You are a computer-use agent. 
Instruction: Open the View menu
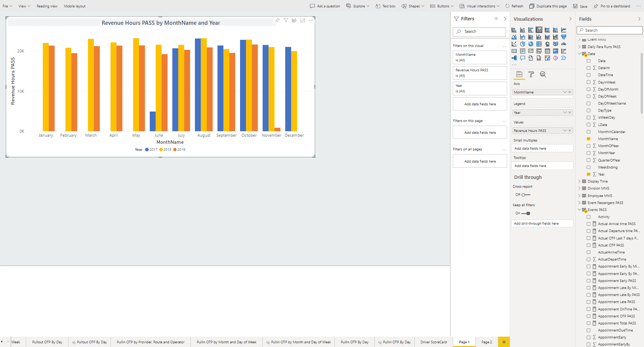pos(24,6)
